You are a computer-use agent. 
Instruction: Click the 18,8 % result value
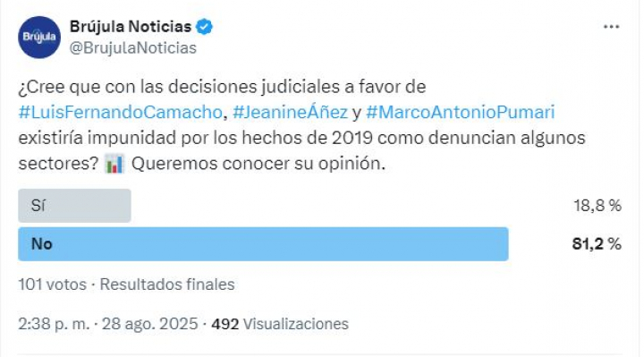point(597,206)
